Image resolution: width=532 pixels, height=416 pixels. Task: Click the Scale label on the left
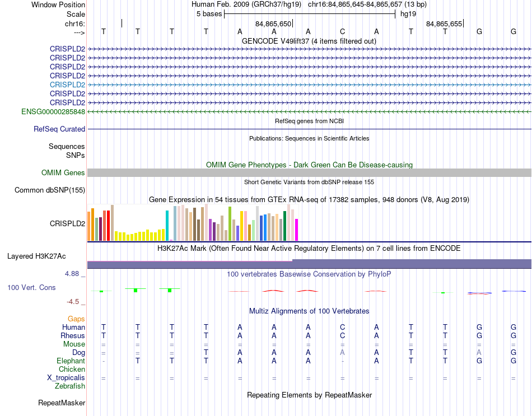pyautogui.click(x=76, y=14)
